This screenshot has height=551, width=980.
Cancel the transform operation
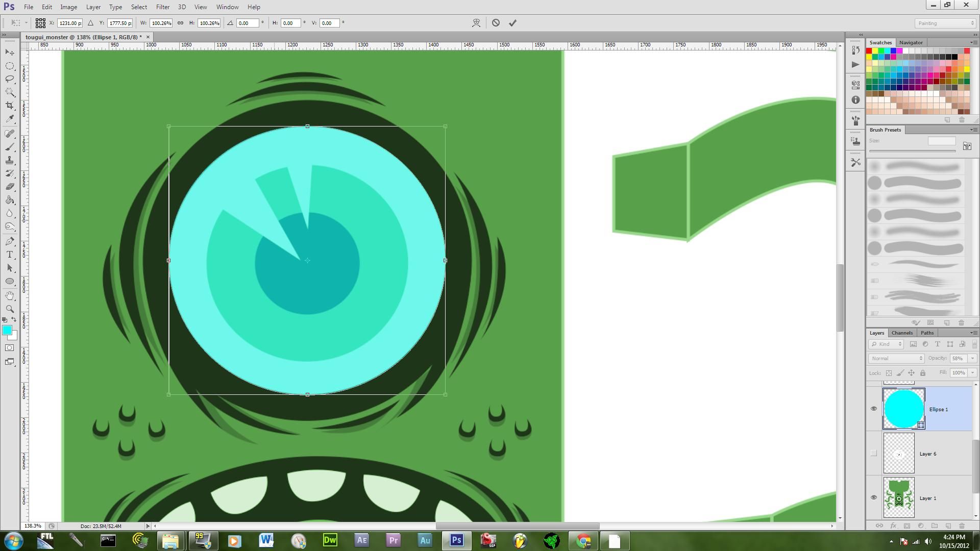[x=495, y=23]
